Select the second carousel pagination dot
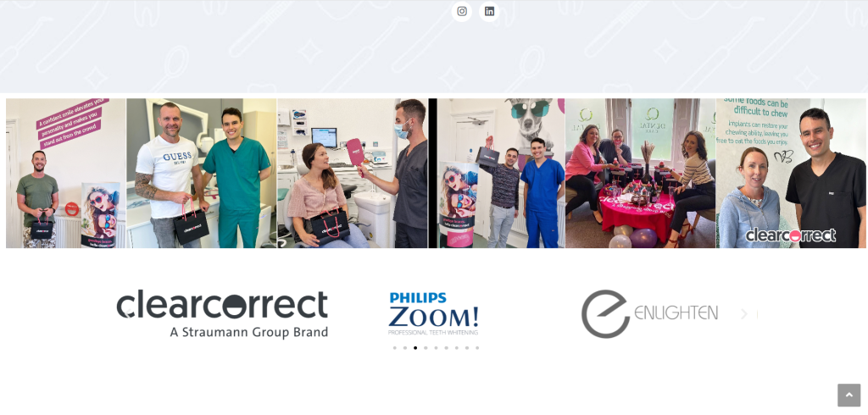 pos(405,348)
